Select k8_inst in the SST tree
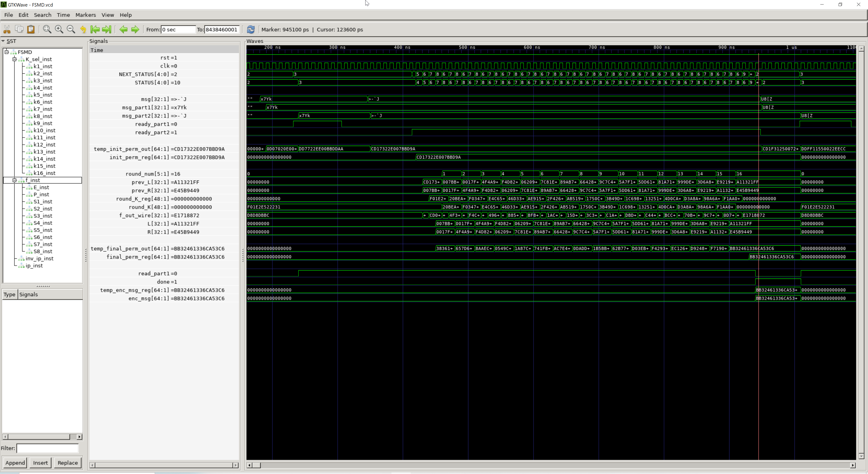868x474 pixels. click(43, 116)
